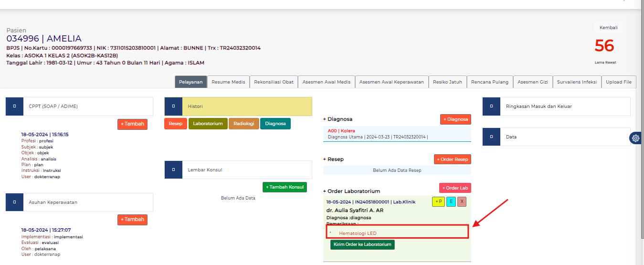644x265 pixels.
Task: Select the Hematologi LED examination item
Action: tap(358, 233)
